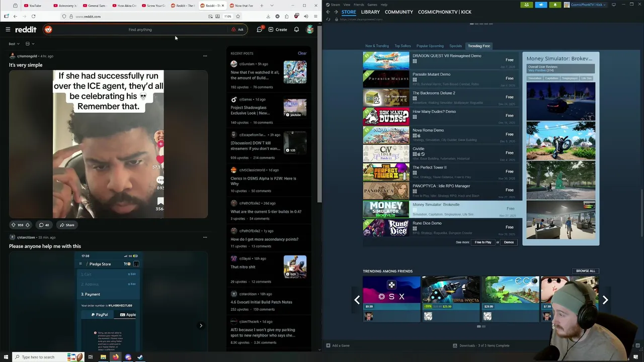
Task: Switch to Steam COMMUNITY section
Action: 398,12
